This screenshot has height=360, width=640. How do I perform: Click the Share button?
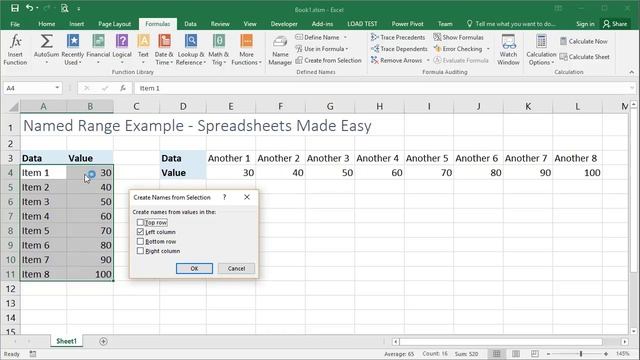point(615,24)
